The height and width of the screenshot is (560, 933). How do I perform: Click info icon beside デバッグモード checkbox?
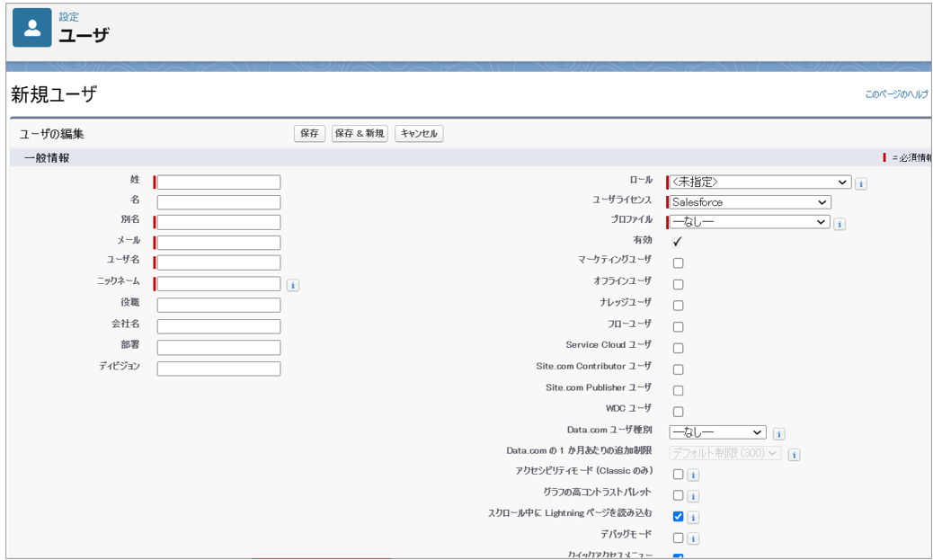pos(694,538)
